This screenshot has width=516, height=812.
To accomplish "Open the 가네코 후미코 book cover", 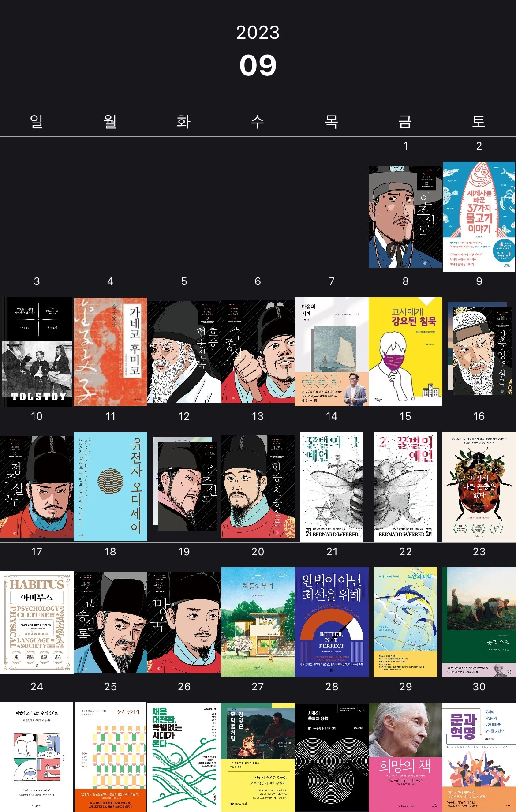I will coord(110,352).
